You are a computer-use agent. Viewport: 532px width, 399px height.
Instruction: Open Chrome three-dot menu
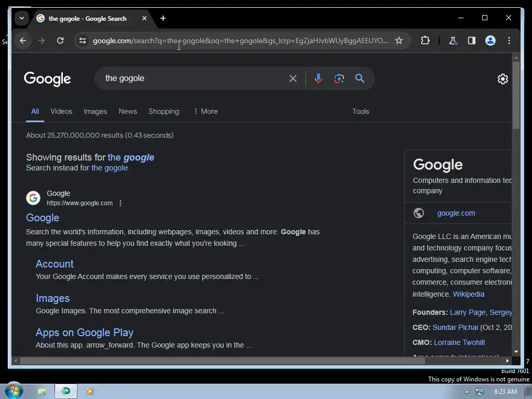coord(509,41)
